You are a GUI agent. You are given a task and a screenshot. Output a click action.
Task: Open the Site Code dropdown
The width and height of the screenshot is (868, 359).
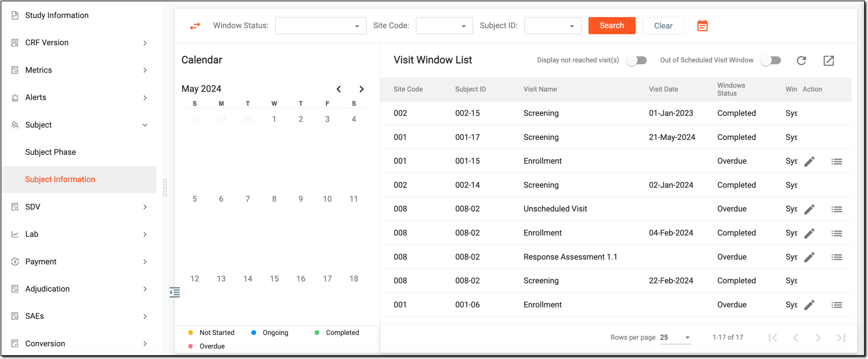coord(444,26)
